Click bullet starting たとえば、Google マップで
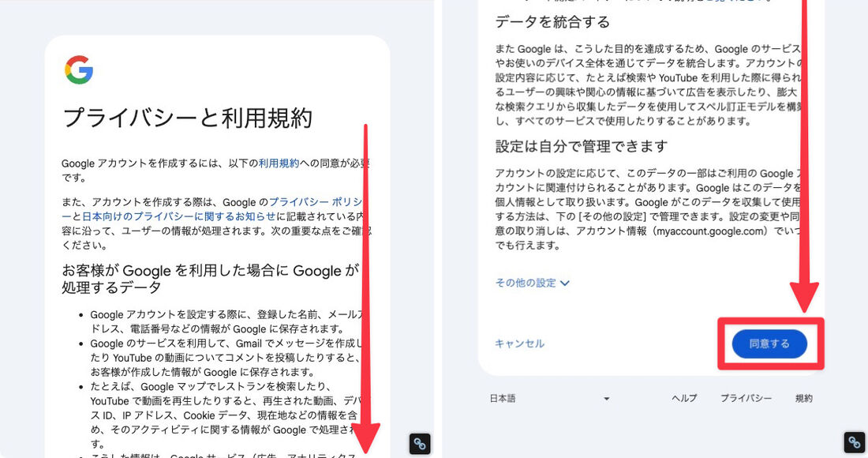Image resolution: width=868 pixels, height=458 pixels. [x=227, y=415]
